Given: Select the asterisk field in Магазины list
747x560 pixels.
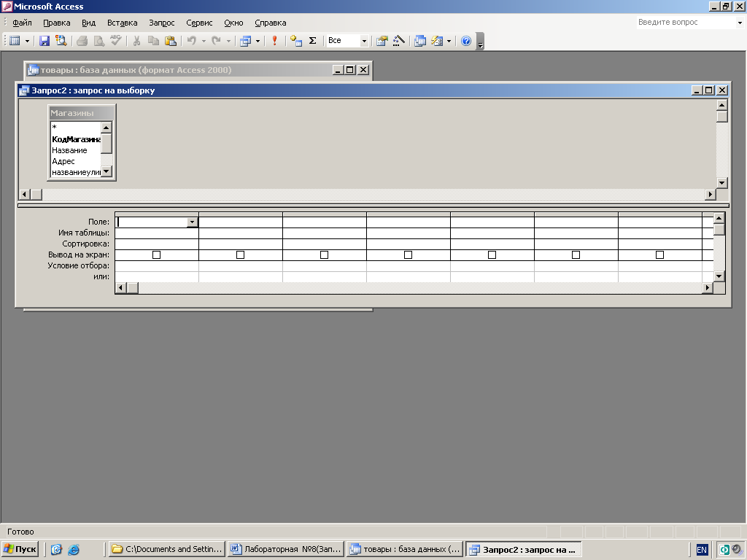Looking at the screenshot, I should tap(75, 127).
